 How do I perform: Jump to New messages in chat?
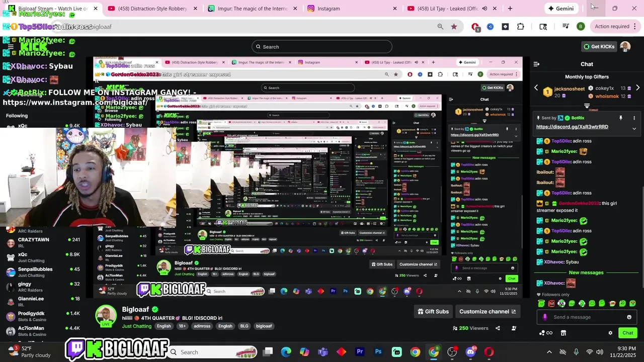pyautogui.click(x=586, y=273)
